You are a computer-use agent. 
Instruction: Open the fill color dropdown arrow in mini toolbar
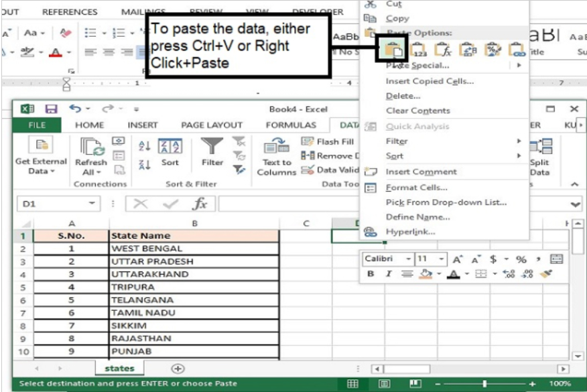(x=439, y=274)
